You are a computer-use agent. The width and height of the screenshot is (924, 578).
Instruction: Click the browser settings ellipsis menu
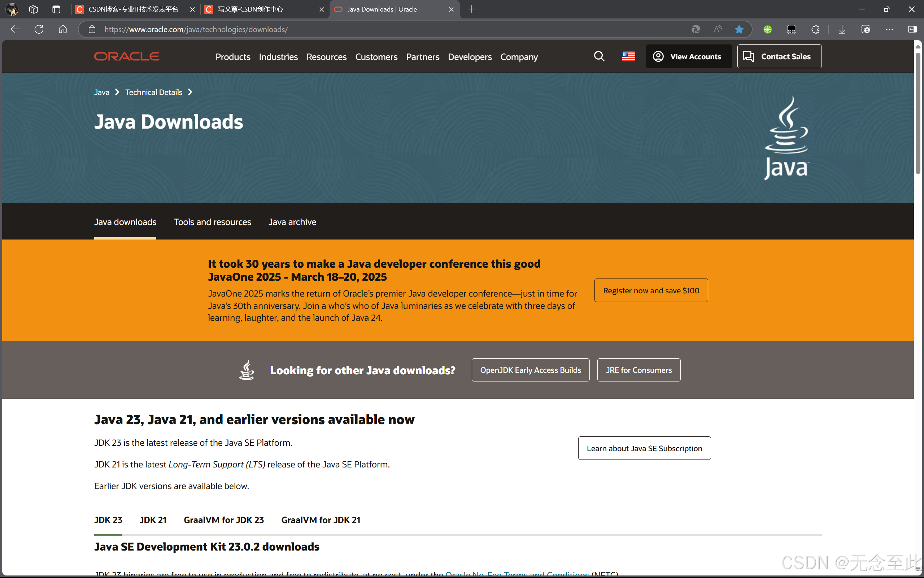point(889,29)
